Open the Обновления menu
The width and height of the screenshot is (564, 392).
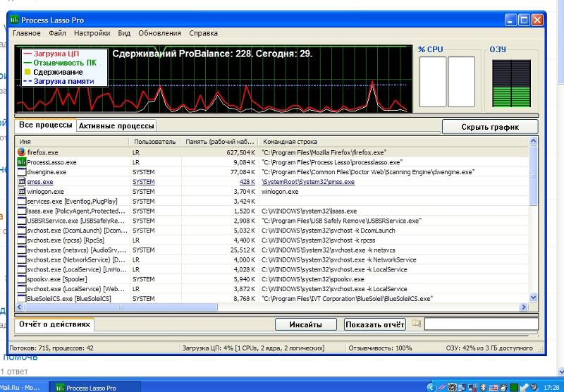click(160, 33)
